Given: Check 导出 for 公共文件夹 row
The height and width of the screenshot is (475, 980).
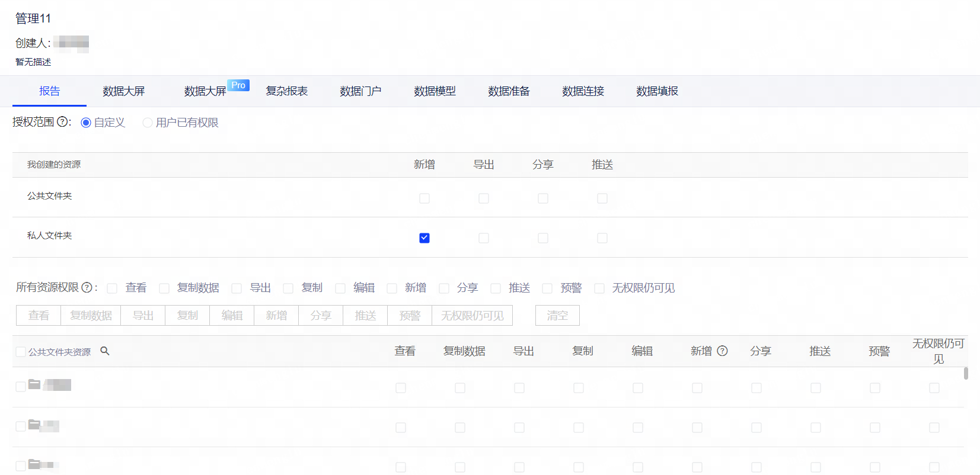Looking at the screenshot, I should [484, 198].
